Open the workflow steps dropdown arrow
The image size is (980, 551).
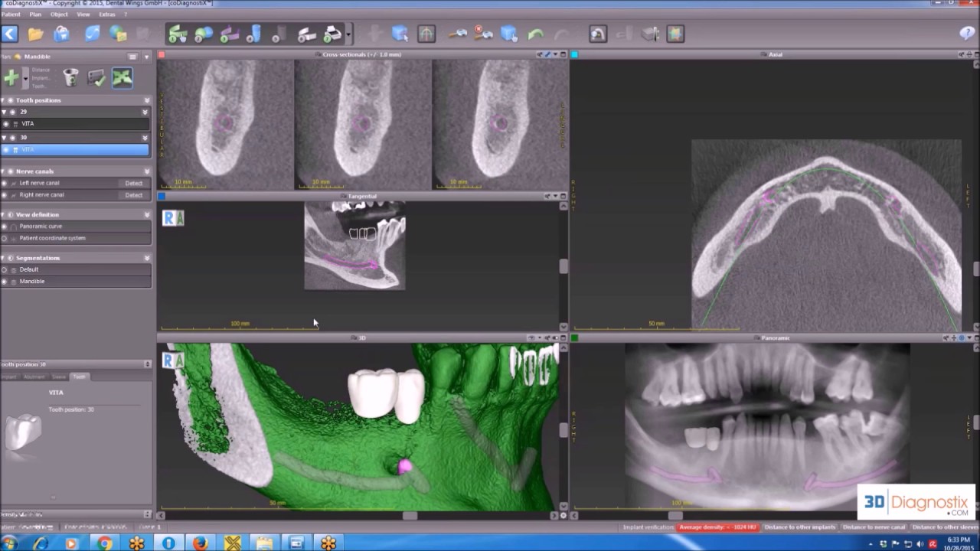(x=349, y=34)
